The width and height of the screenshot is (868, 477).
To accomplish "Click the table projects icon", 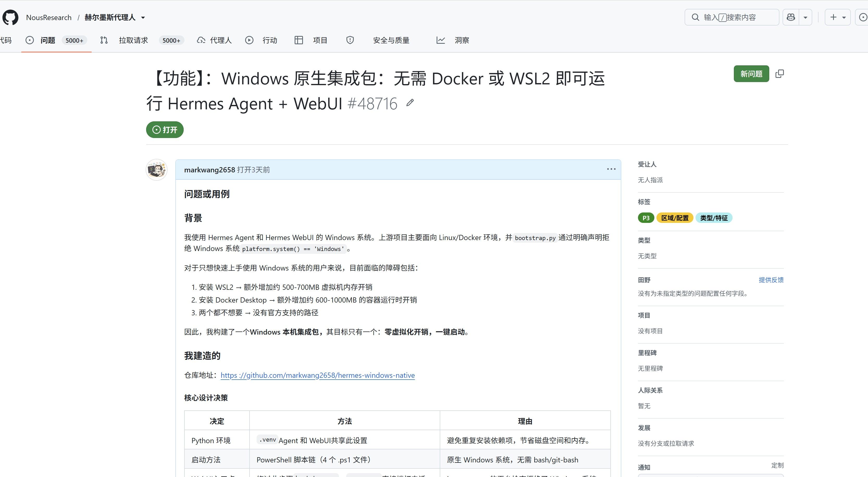I will coord(299,40).
